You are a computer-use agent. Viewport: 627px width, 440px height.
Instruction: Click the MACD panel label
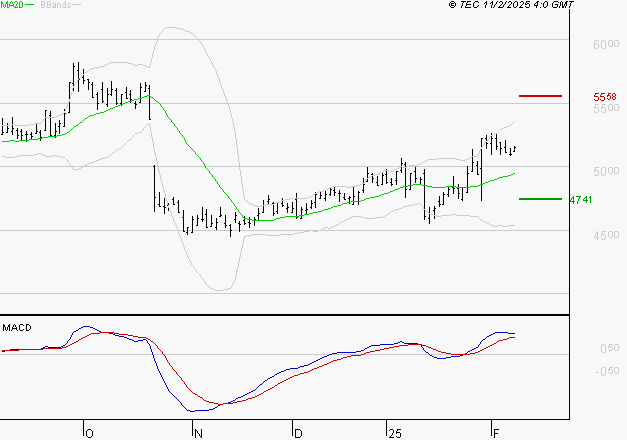tap(17, 328)
